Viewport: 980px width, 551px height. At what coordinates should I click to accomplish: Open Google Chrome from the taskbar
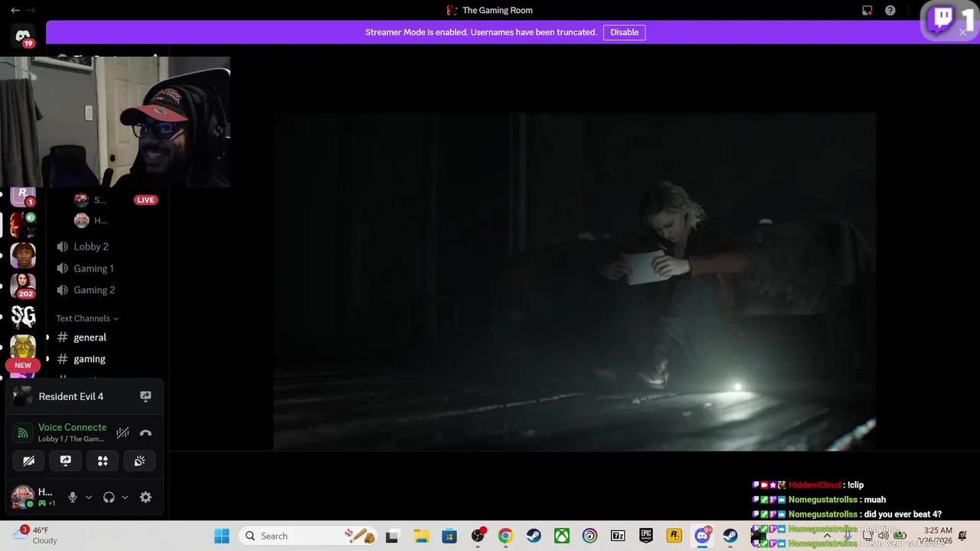click(x=505, y=536)
